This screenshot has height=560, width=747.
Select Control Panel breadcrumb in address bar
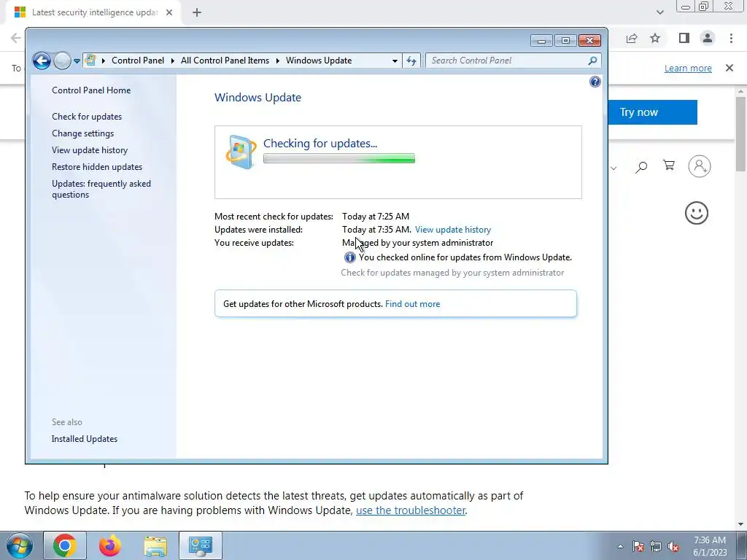[x=138, y=61]
